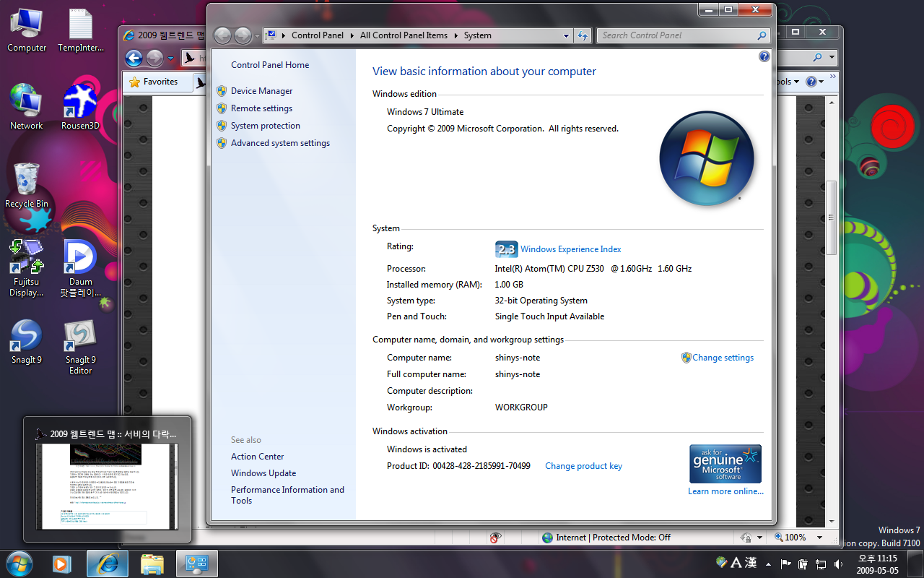Click Internet Explorer back button
This screenshot has height=578, width=924.
pos(134,59)
